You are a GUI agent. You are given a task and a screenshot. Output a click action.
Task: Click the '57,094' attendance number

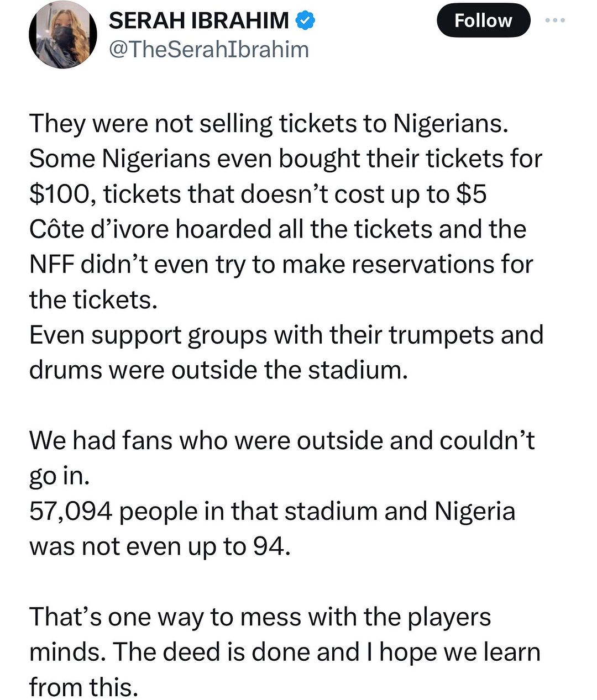71,511
